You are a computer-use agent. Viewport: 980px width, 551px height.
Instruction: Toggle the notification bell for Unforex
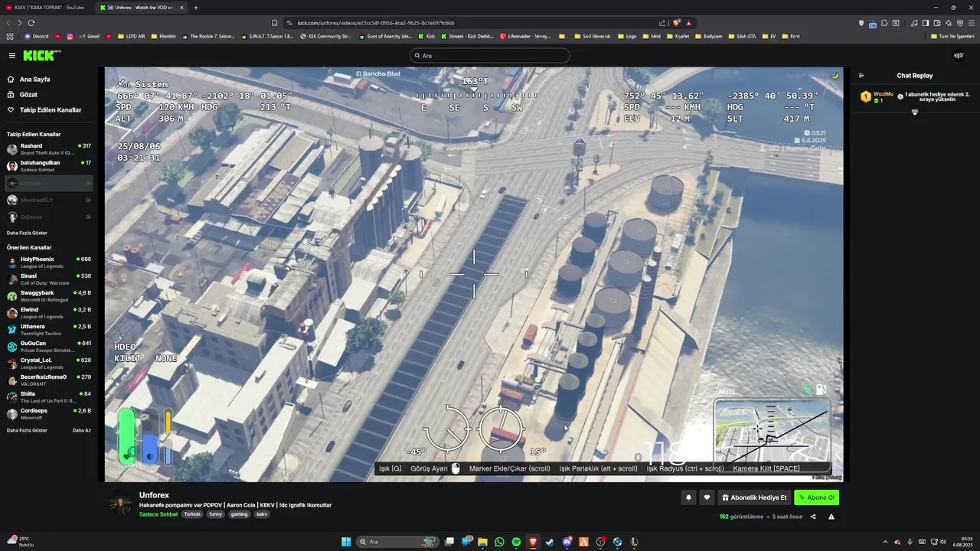click(688, 497)
